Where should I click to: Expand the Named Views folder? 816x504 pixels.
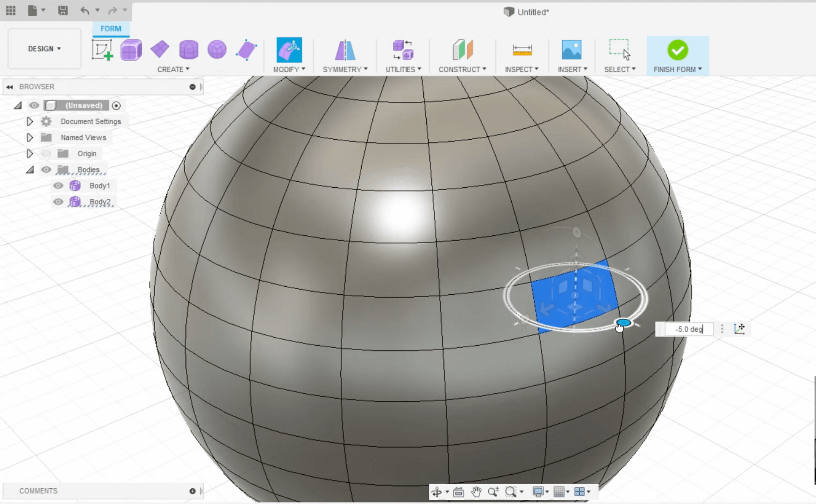tap(29, 138)
